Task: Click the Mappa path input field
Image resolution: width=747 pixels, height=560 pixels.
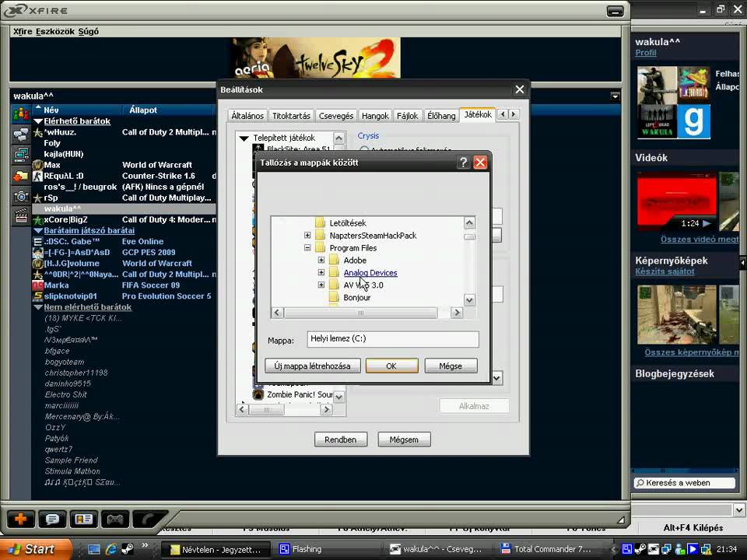Action: point(393,338)
